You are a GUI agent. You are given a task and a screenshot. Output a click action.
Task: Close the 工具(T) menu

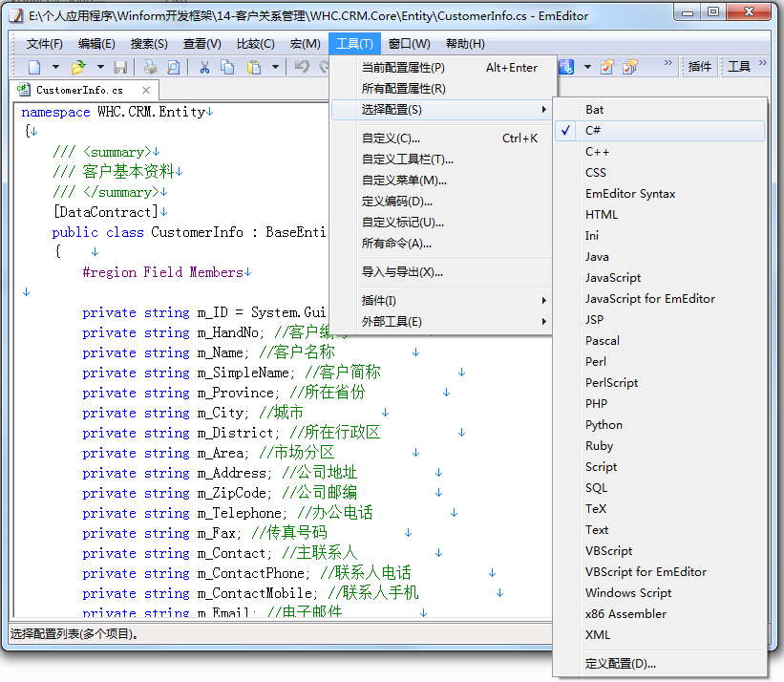click(x=354, y=44)
